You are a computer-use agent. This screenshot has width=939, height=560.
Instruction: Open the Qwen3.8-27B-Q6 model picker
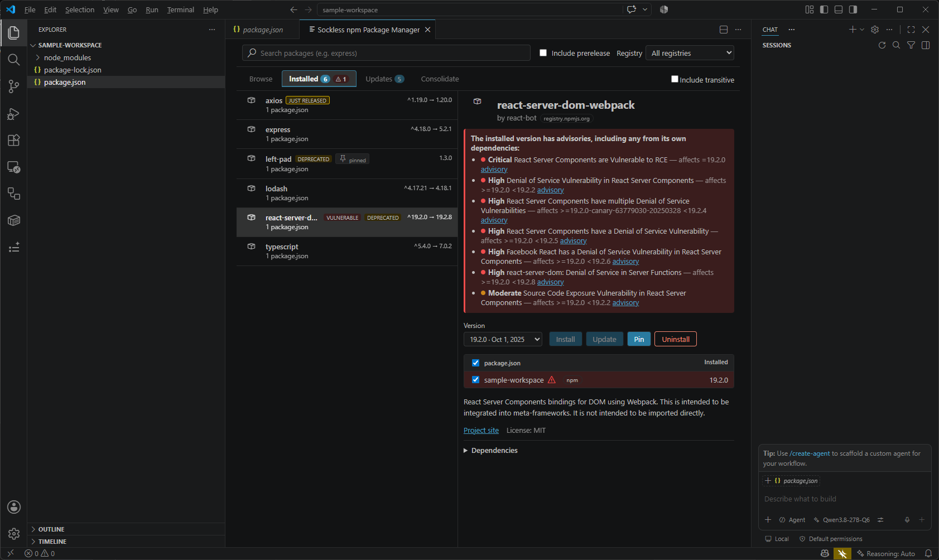tap(841, 520)
